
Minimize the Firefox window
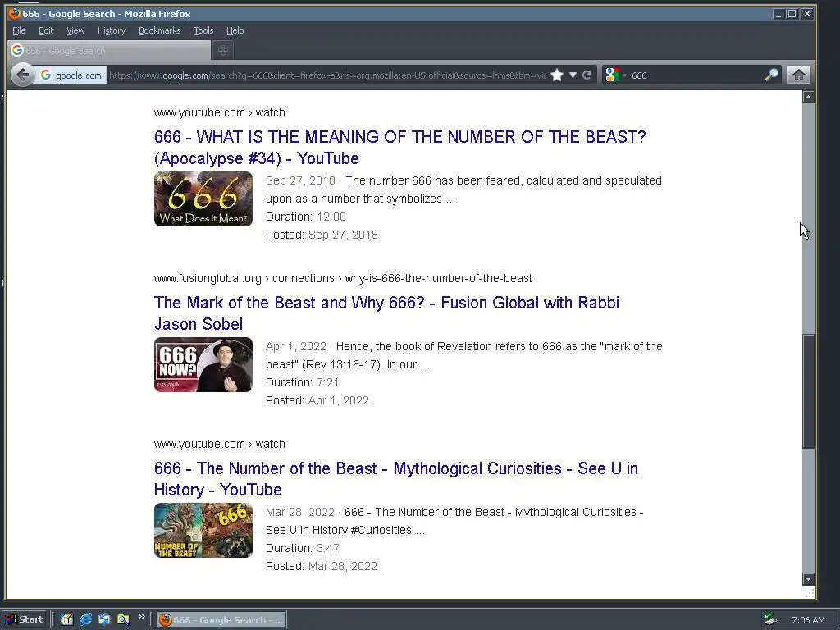[778, 14]
